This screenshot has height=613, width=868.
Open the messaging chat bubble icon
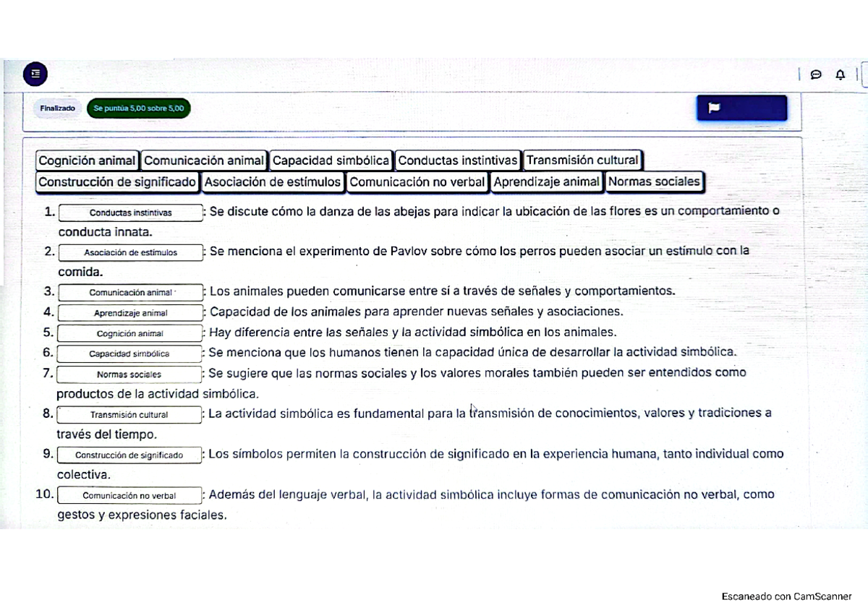click(x=816, y=74)
